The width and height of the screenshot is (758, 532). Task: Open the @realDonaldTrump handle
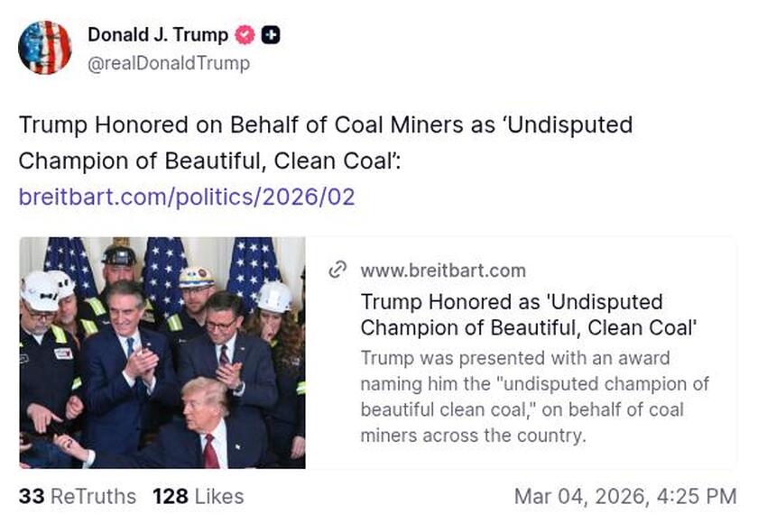(x=168, y=63)
